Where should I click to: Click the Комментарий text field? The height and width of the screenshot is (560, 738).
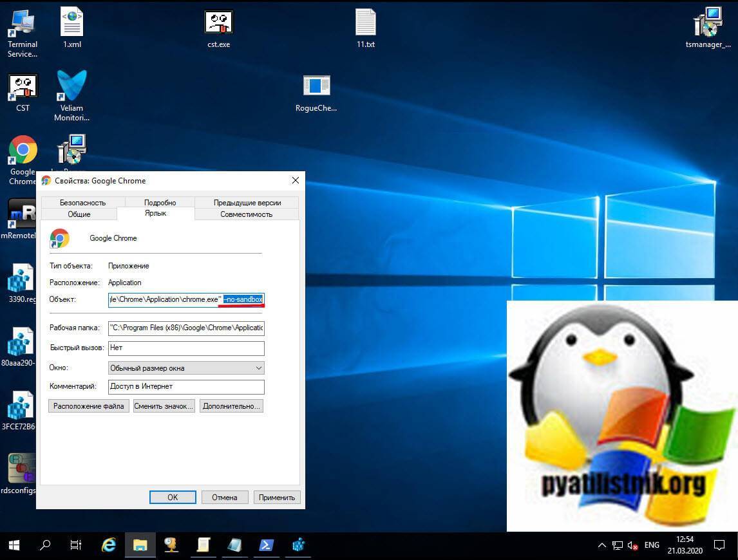186,387
